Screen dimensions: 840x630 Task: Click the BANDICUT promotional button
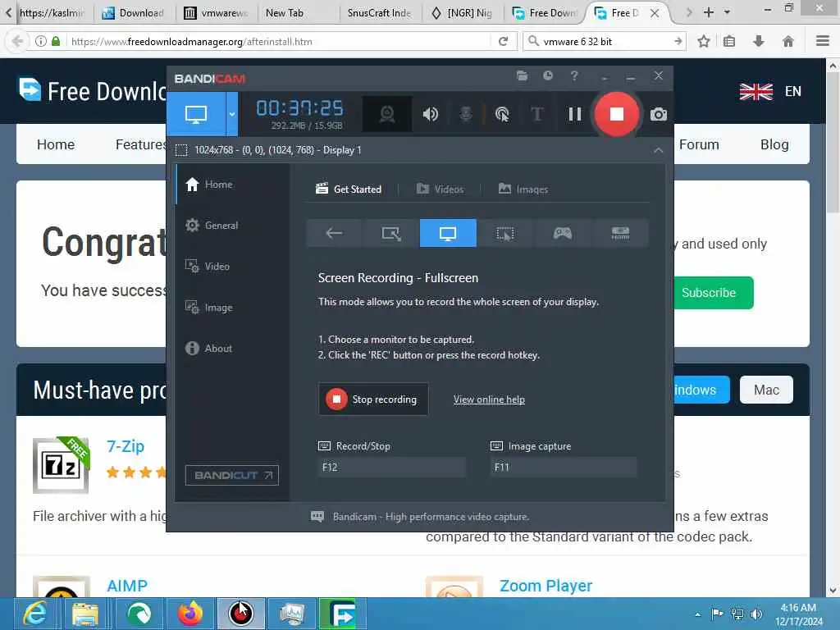(x=232, y=475)
